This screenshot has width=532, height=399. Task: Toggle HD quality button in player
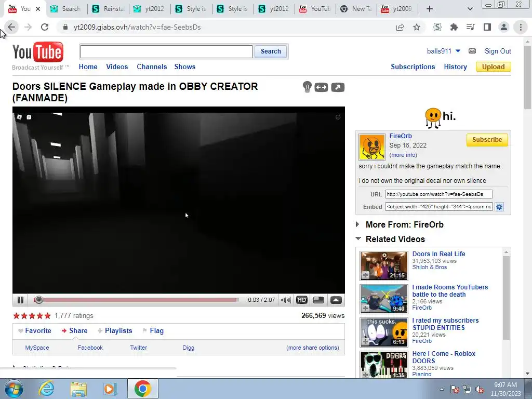[x=302, y=300]
